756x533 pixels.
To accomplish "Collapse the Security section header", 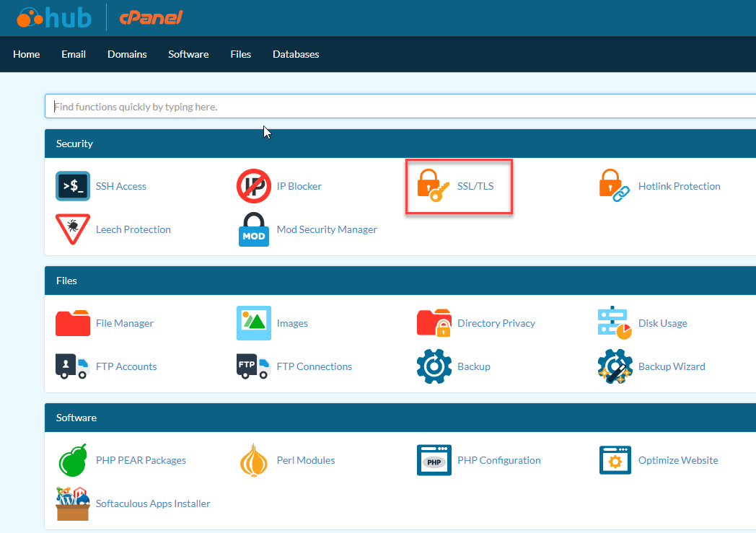I will pyautogui.click(x=75, y=144).
